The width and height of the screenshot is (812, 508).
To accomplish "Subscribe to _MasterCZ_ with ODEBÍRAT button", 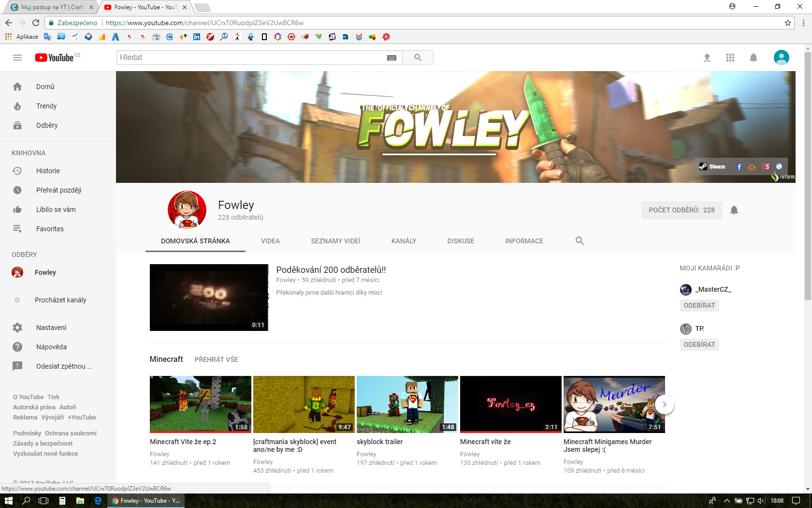I will pos(699,305).
